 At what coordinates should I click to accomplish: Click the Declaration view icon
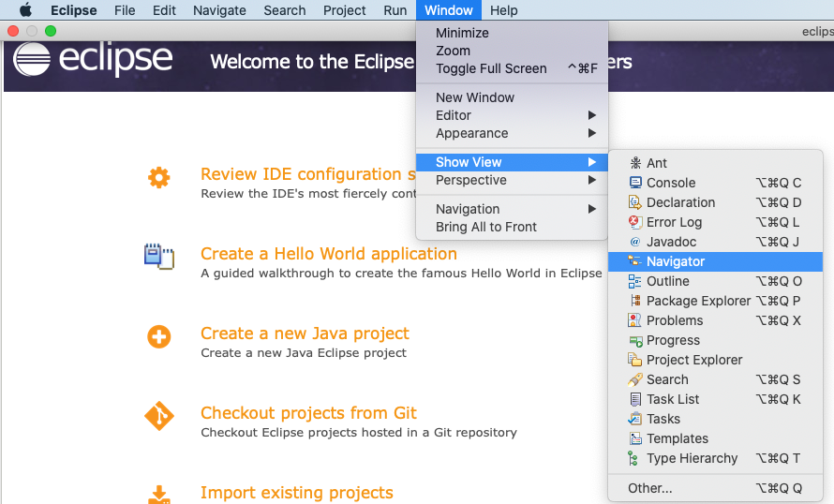click(x=635, y=202)
